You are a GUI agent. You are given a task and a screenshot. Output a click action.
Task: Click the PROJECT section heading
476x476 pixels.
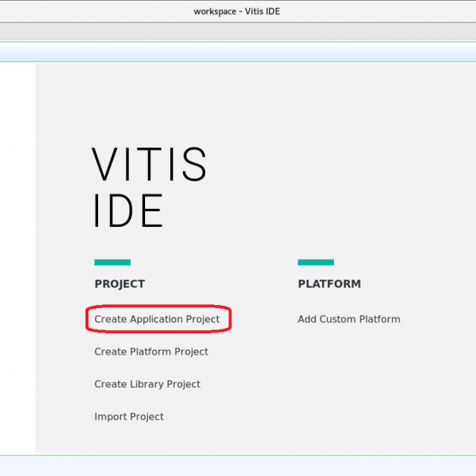120,284
